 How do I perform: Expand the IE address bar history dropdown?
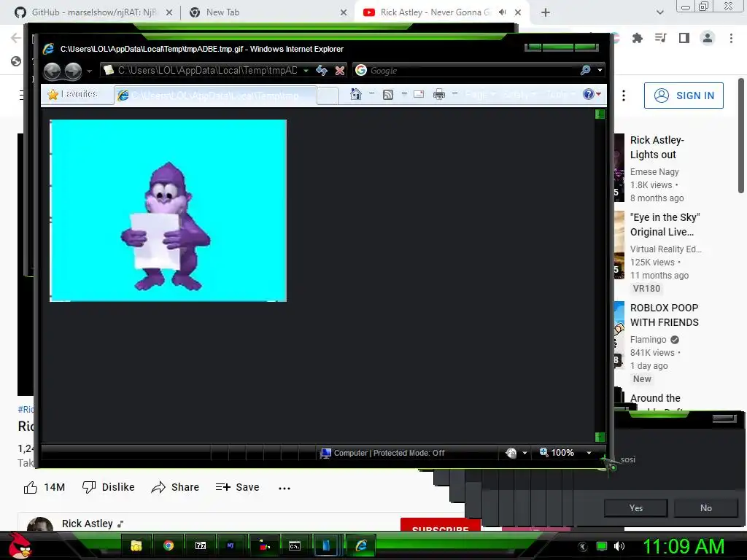click(306, 71)
